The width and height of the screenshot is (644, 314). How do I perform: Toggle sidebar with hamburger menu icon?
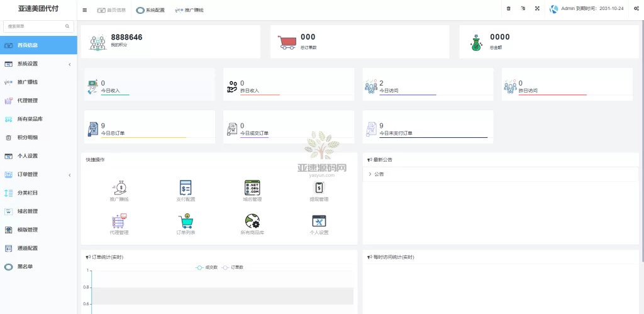pos(85,10)
